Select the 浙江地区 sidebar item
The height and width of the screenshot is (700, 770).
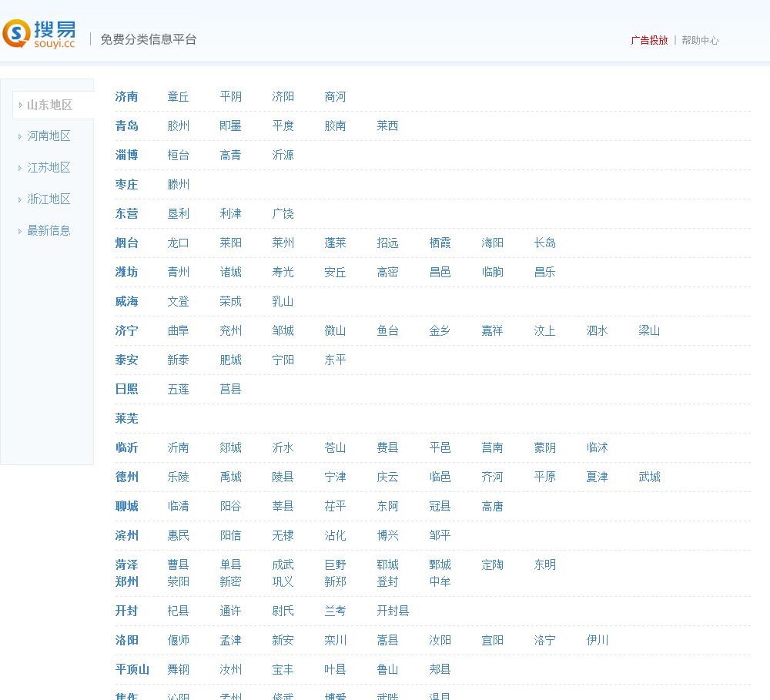pos(49,199)
